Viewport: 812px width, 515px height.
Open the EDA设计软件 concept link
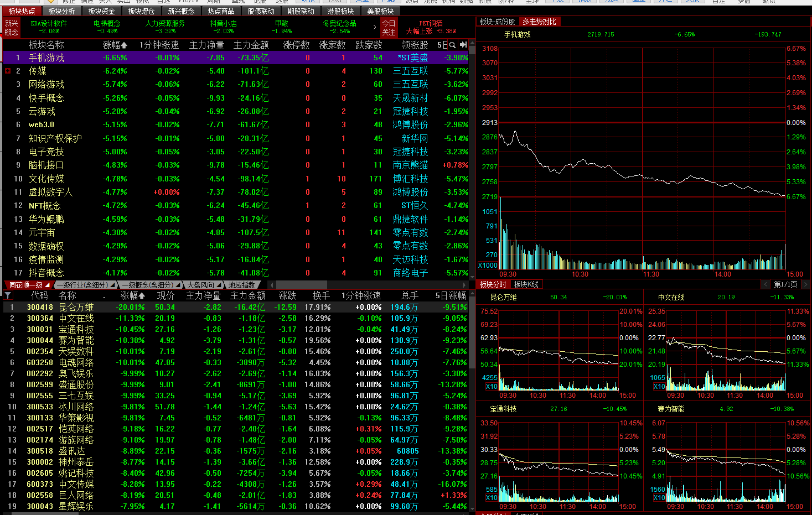49,23
